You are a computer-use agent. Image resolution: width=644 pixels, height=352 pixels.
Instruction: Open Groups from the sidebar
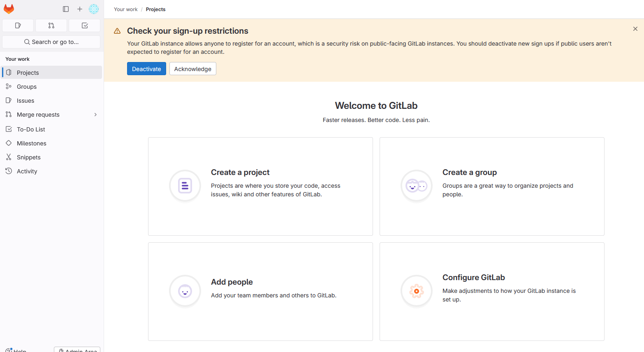tap(52, 87)
